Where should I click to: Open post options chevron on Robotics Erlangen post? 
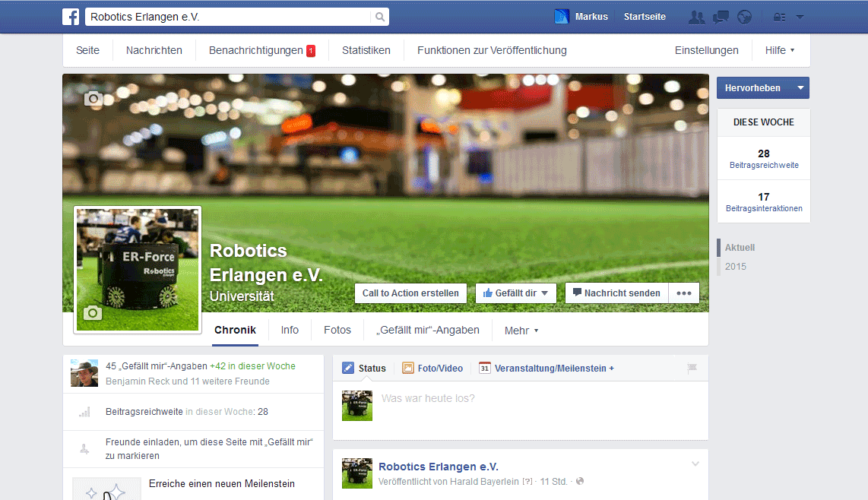click(x=695, y=464)
